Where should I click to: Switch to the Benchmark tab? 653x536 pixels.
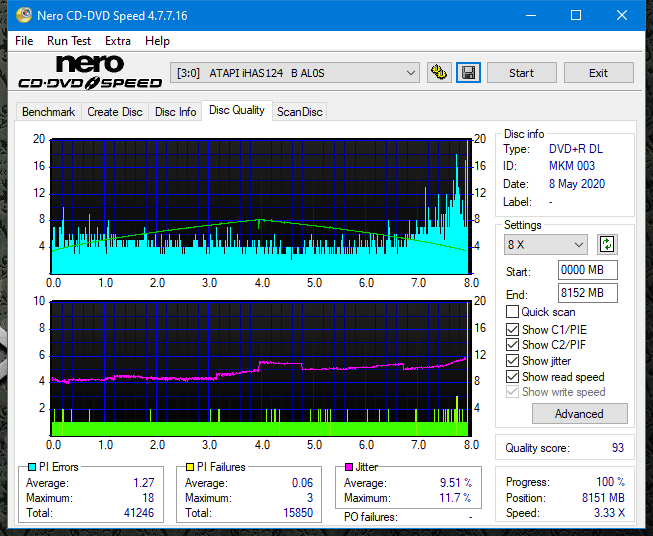48,112
